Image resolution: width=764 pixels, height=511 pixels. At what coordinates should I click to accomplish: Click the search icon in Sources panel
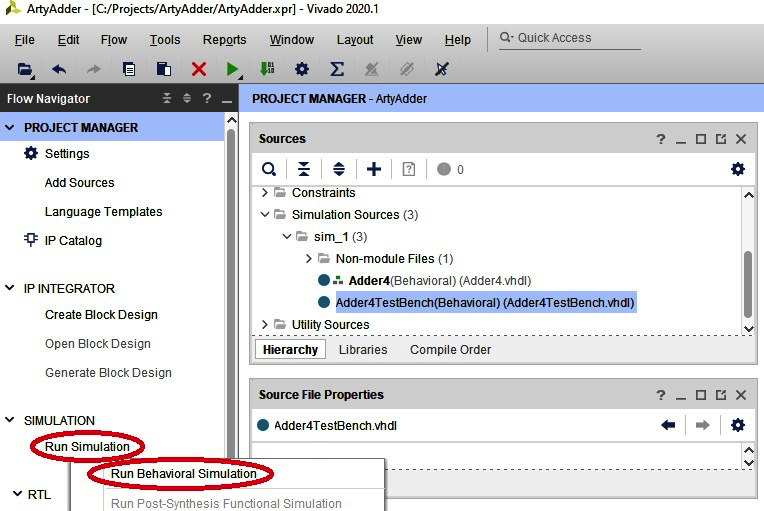tap(269, 169)
